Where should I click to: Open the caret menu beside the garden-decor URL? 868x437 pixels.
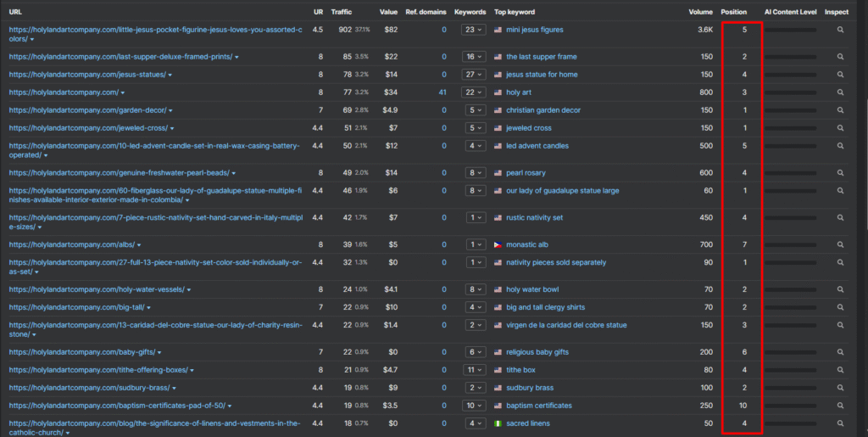point(170,110)
